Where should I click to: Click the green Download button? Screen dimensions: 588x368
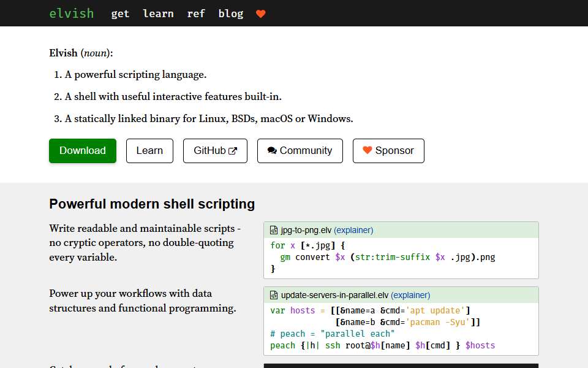(83, 151)
